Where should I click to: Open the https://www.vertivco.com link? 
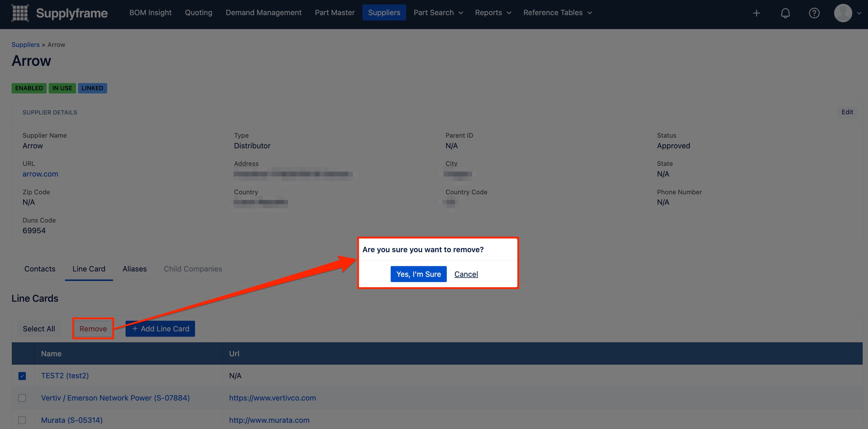(x=272, y=398)
